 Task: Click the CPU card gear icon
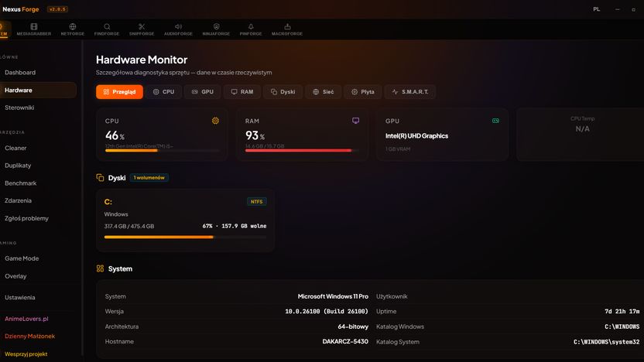[x=215, y=121]
